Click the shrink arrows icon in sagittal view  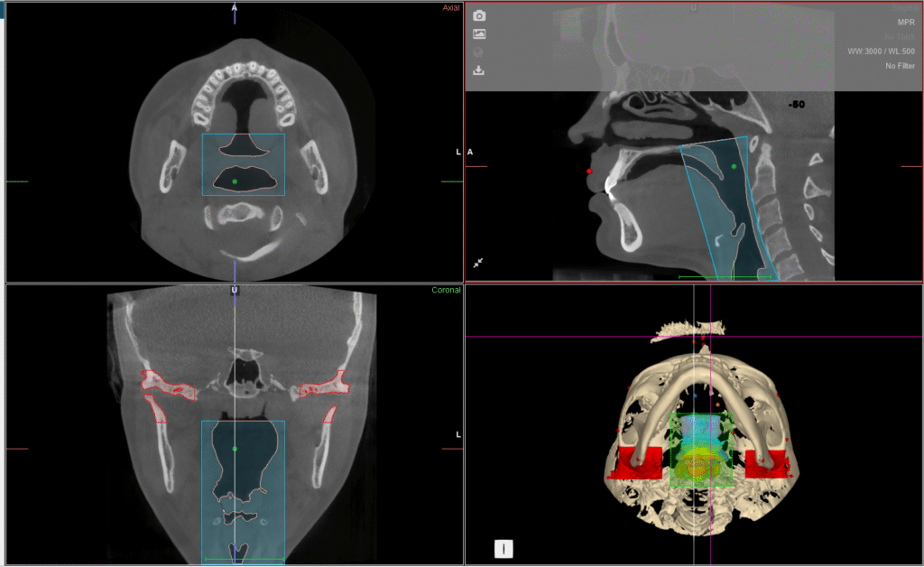click(478, 263)
